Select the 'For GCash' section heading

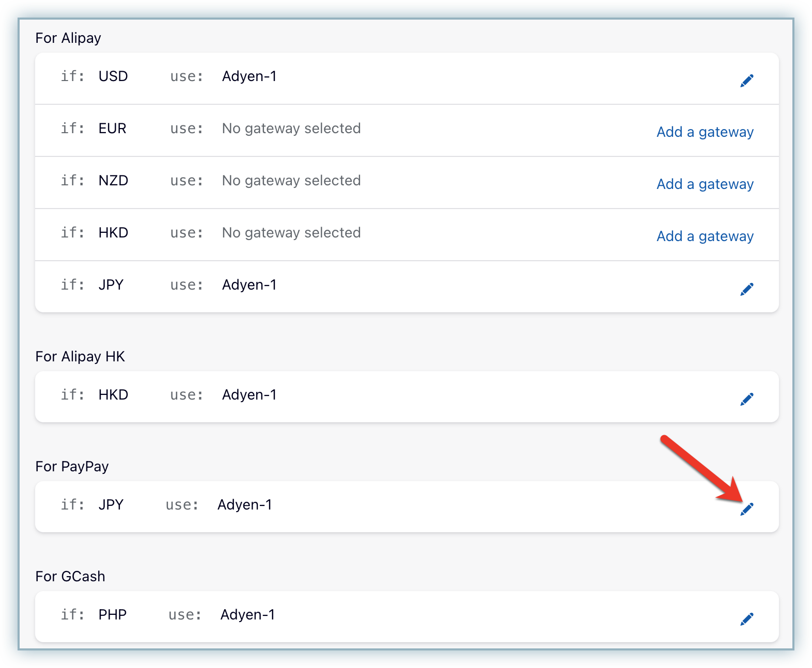click(70, 577)
